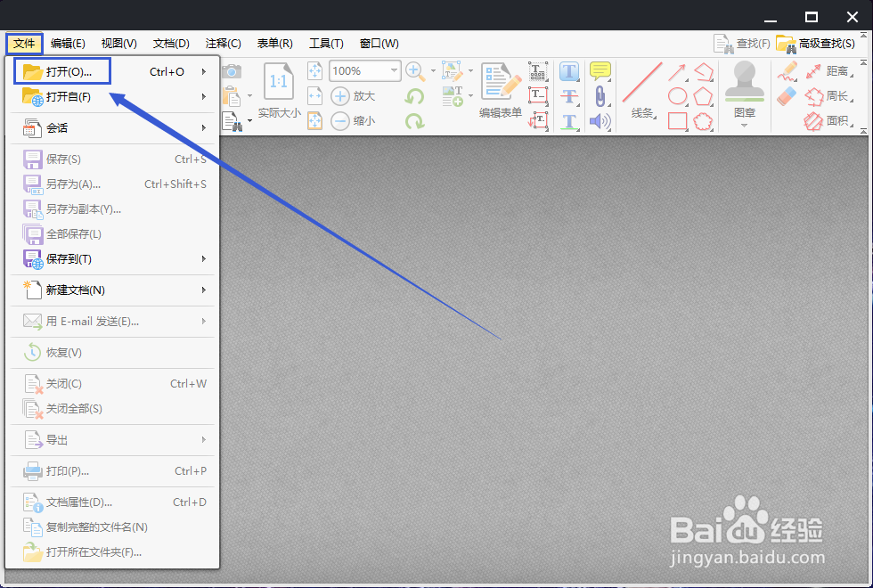Open the 视图(V) menu
The image size is (873, 588).
(x=118, y=44)
